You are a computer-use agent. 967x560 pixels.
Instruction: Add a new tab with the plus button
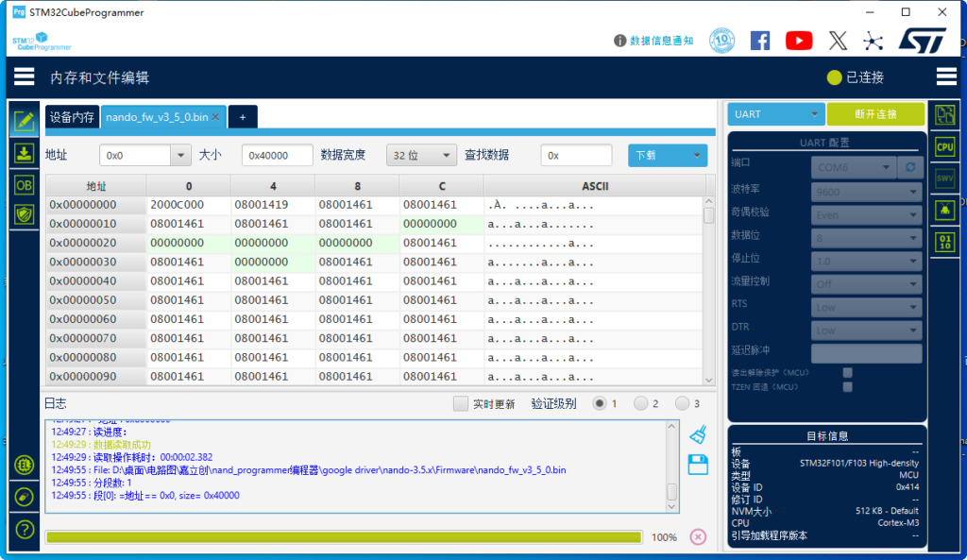tap(243, 117)
